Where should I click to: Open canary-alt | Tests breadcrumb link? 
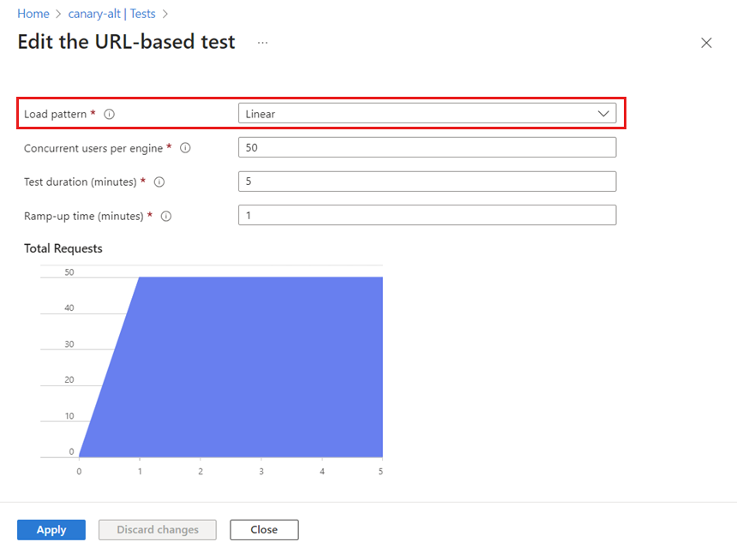(111, 14)
